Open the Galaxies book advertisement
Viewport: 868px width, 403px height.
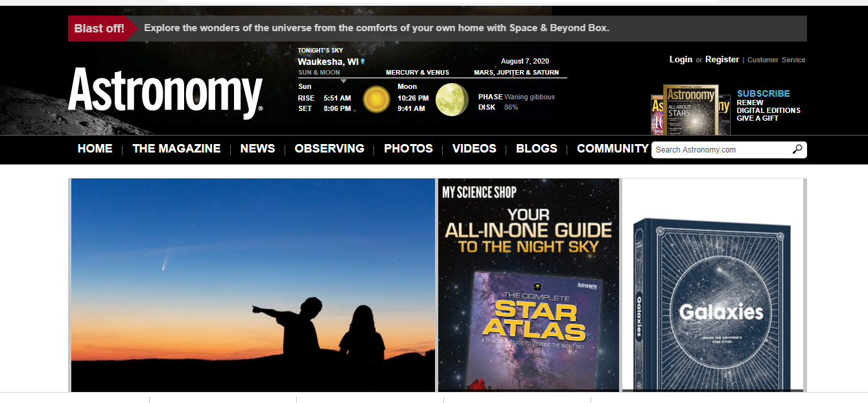[712, 286]
